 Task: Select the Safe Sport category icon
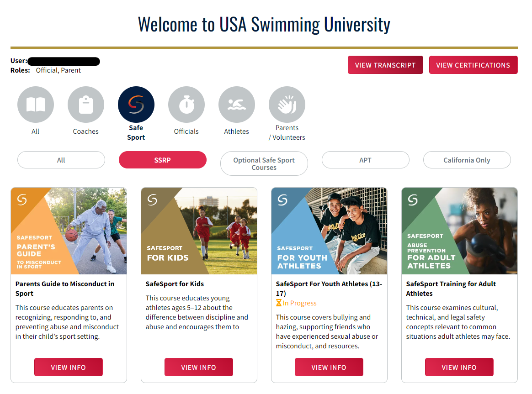coord(136,105)
